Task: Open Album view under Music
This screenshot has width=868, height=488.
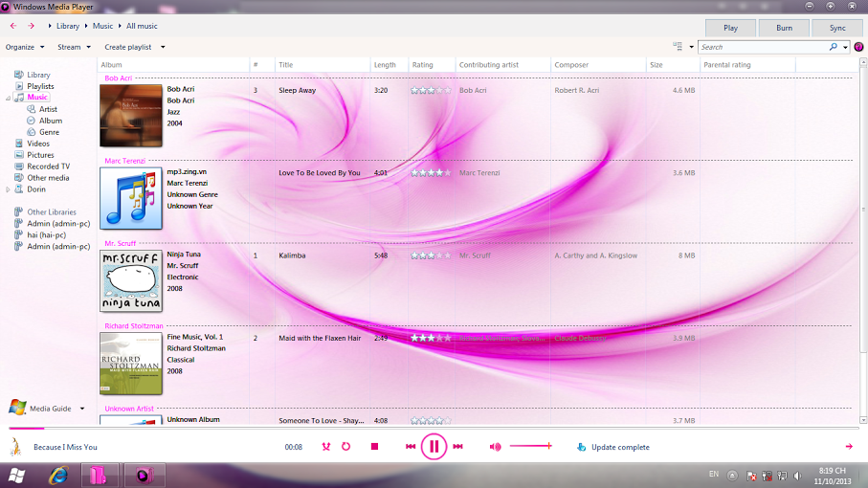Action: pyautogui.click(x=51, y=121)
